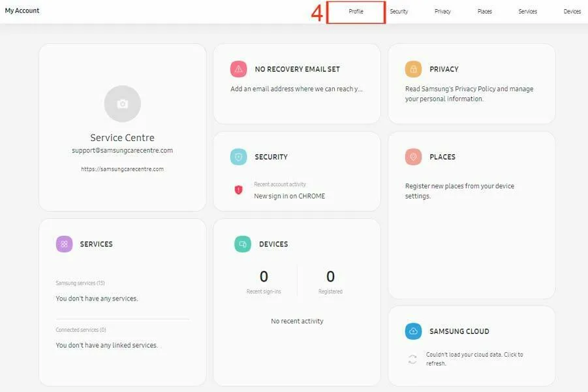This screenshot has height=392, width=588.
Task: Click the red warning recovery email icon
Action: 238,69
